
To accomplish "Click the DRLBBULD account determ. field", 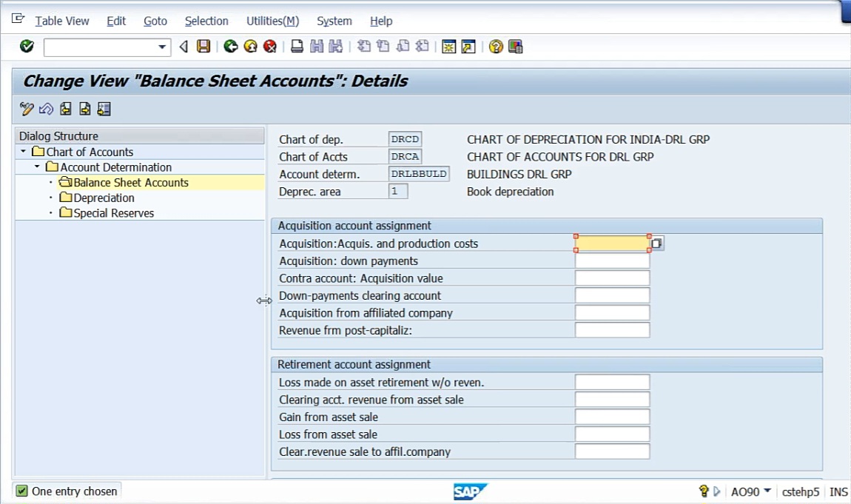I will [418, 174].
